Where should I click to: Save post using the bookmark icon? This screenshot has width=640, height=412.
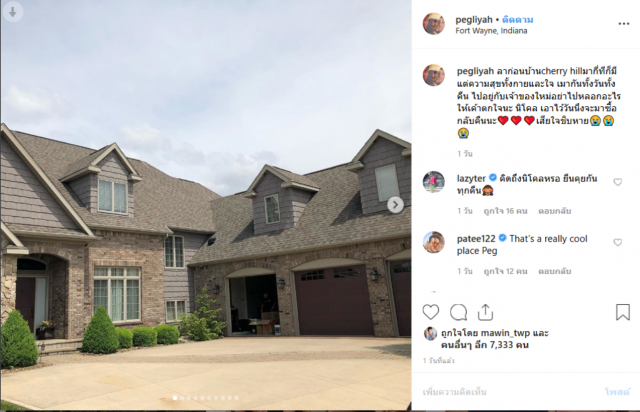coord(623,312)
